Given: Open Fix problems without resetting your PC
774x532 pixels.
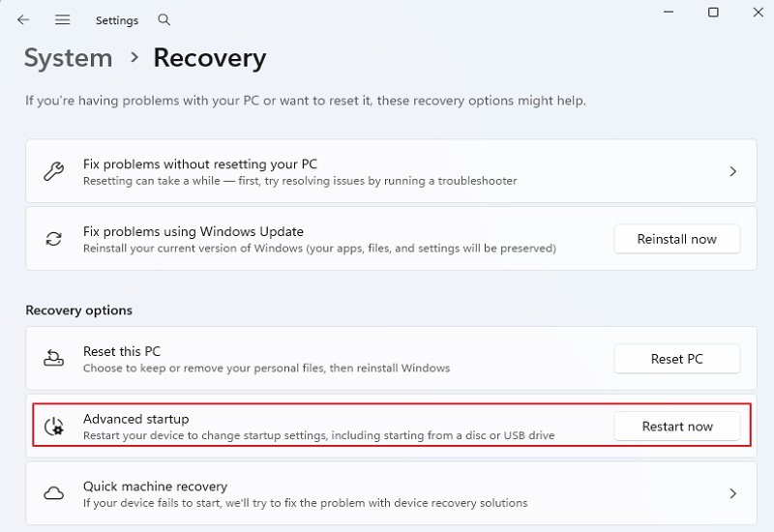Looking at the screenshot, I should [387, 172].
